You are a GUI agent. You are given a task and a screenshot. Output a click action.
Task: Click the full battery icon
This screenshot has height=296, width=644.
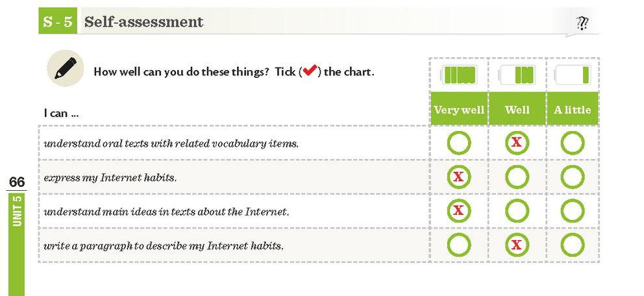(x=458, y=75)
